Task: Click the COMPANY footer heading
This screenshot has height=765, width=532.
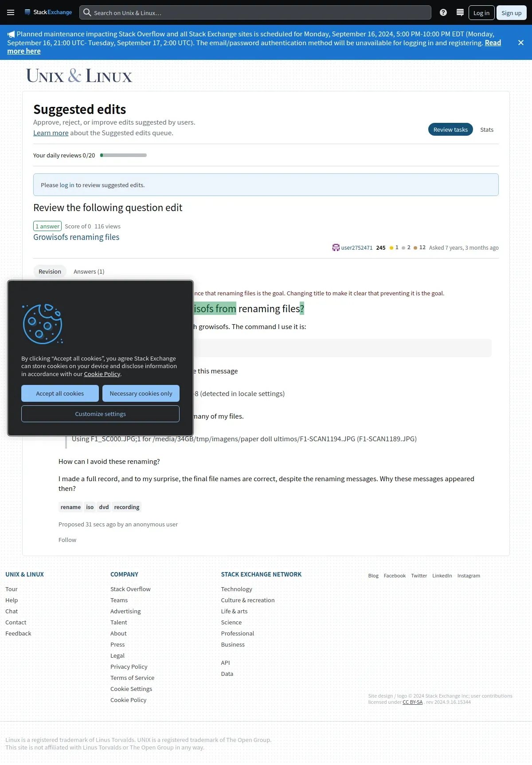Action: (124, 574)
